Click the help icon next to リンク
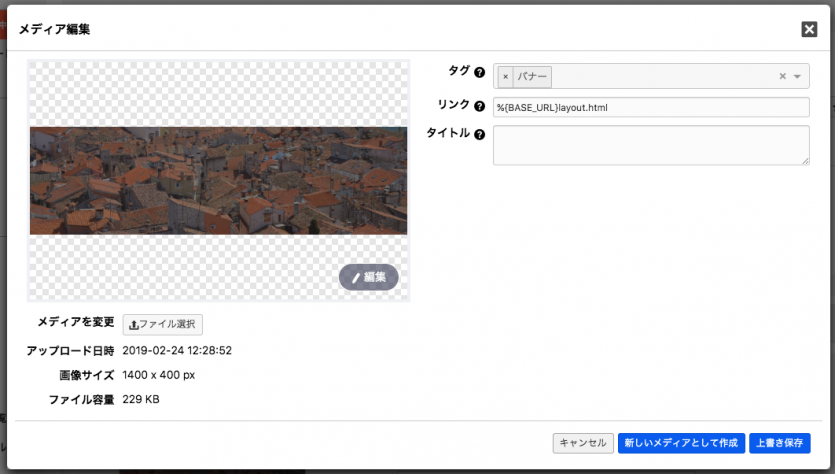 pos(479,106)
